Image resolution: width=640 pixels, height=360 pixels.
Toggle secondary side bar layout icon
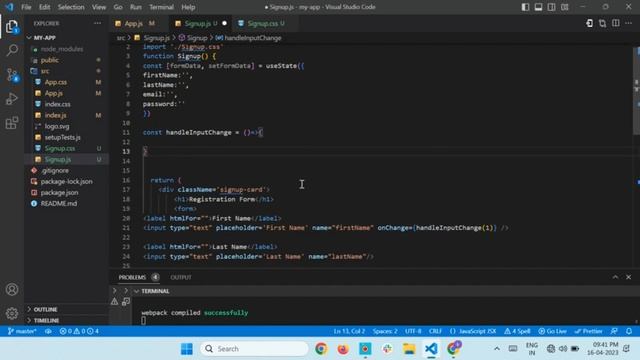[x=551, y=7]
